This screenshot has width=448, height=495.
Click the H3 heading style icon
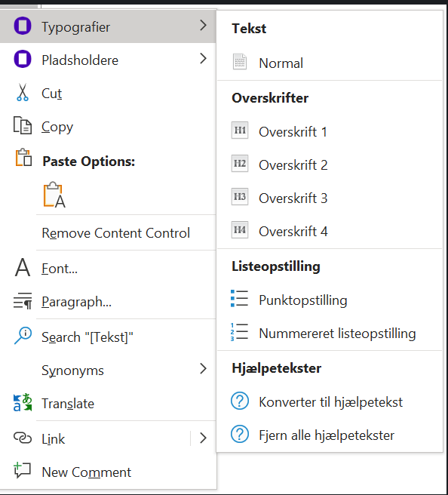(240, 197)
